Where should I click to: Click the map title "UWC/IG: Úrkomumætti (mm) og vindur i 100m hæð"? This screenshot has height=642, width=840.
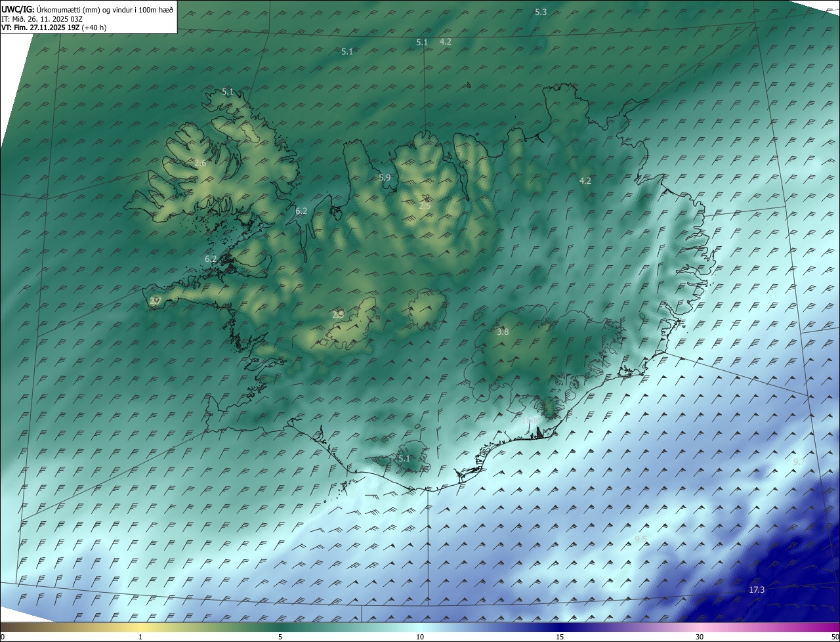[x=87, y=9]
